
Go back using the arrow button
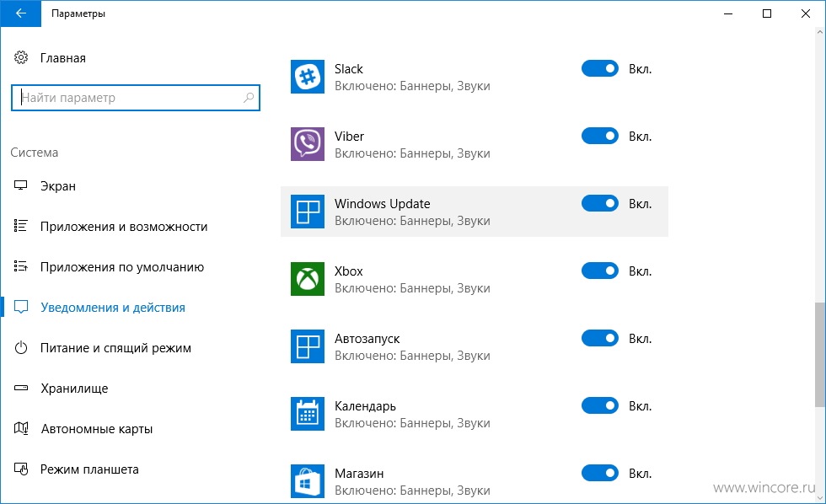[x=20, y=13]
